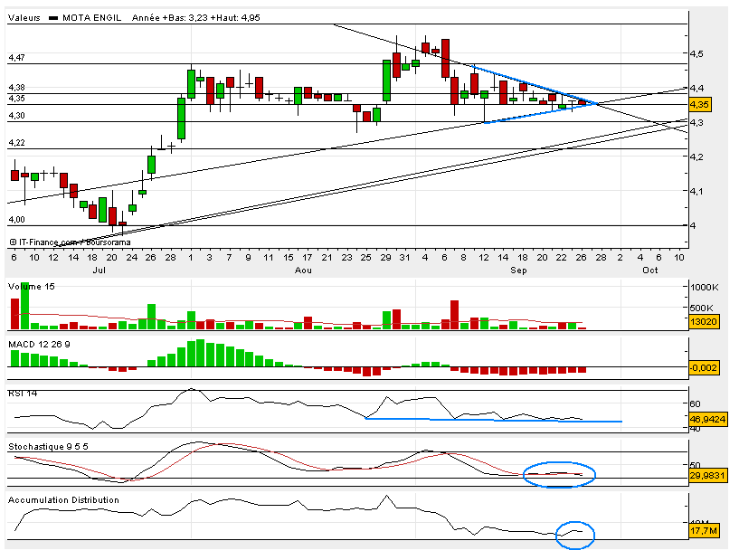Viewport: 739px width, 560px height.
Task: Click the 'Année +Bas: 3,23 +Haut: 4,95' text
Action: click(195, 18)
